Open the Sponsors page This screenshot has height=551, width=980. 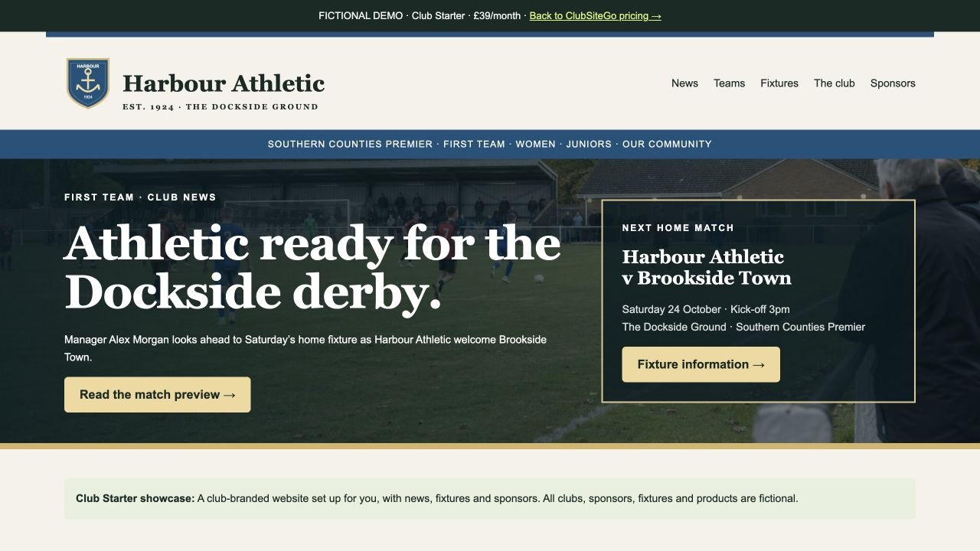pos(893,83)
